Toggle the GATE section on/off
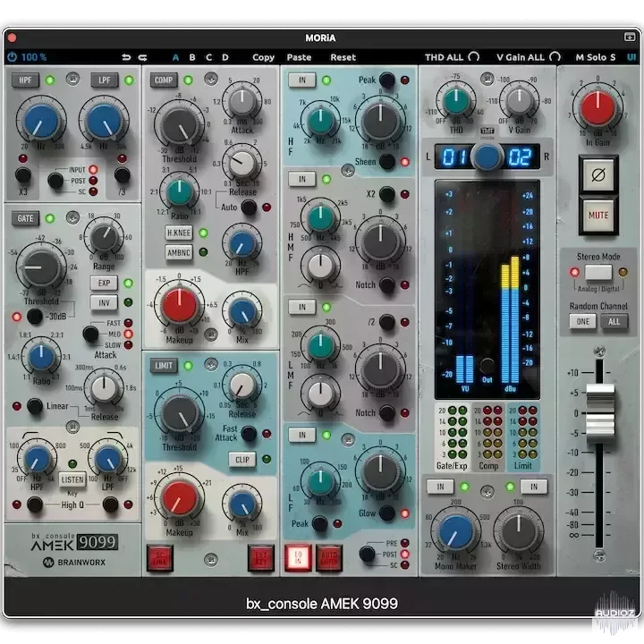Screen dimensions: 644x644 [x=25, y=218]
